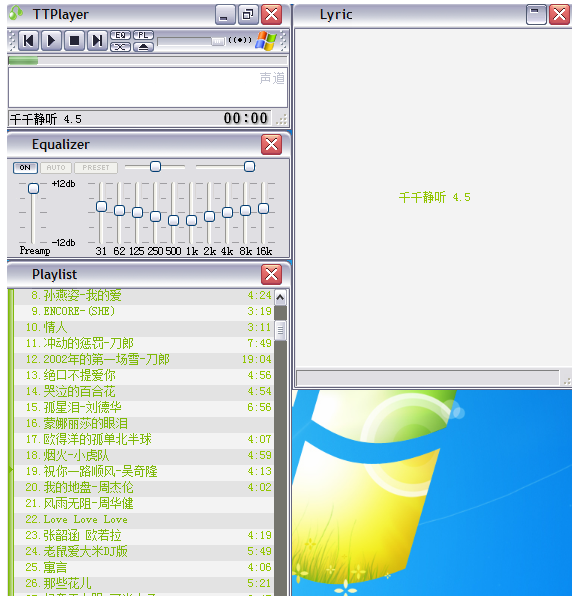Click the 16k band slider handle
The width and height of the screenshot is (572, 596).
[263, 208]
